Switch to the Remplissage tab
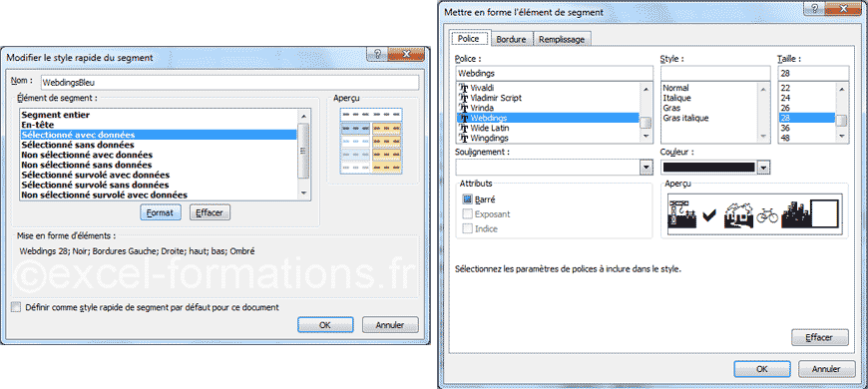This screenshot has width=868, height=389. pyautogui.click(x=562, y=39)
